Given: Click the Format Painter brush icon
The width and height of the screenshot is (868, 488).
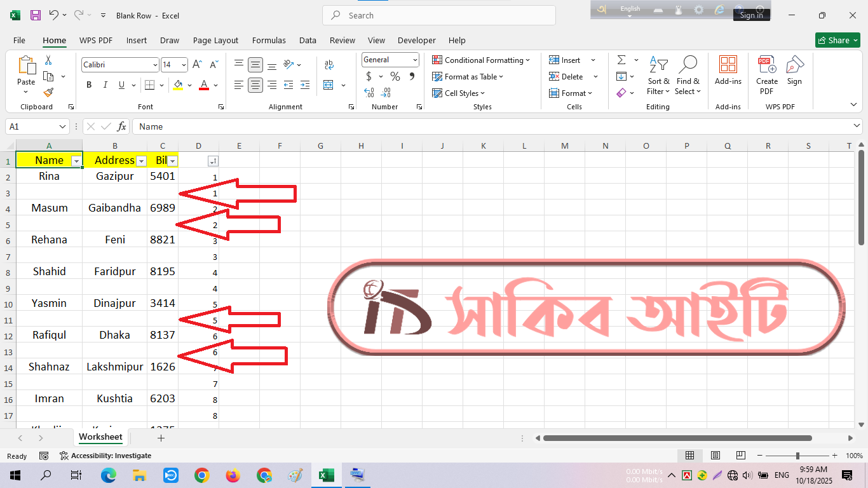Looking at the screenshot, I should tap(48, 92).
